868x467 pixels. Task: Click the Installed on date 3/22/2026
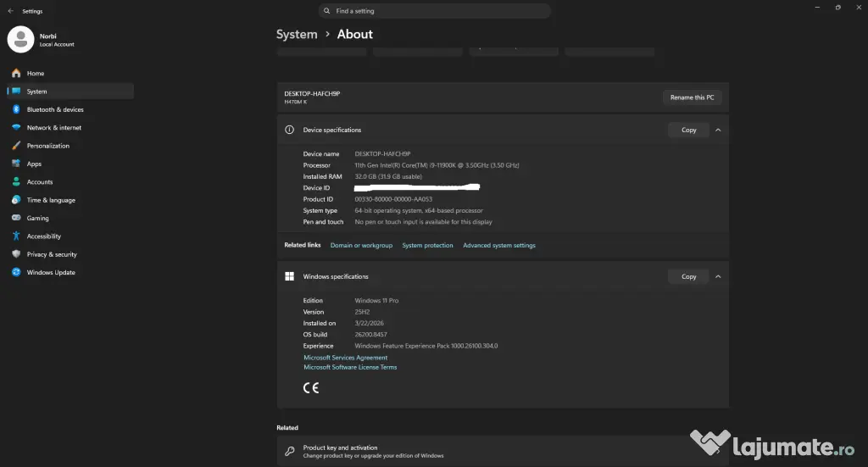(370, 323)
